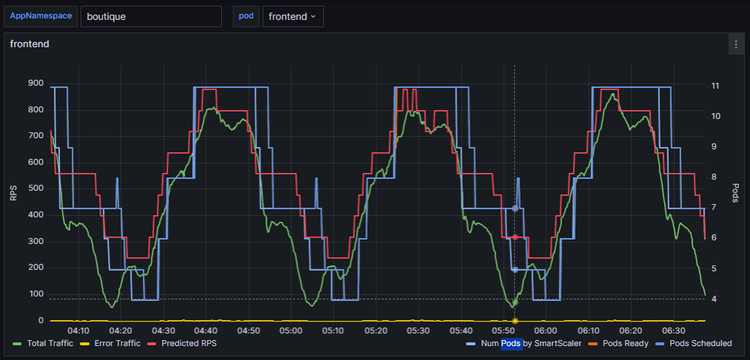
Task: Click the pod variable label
Action: pyautogui.click(x=246, y=16)
